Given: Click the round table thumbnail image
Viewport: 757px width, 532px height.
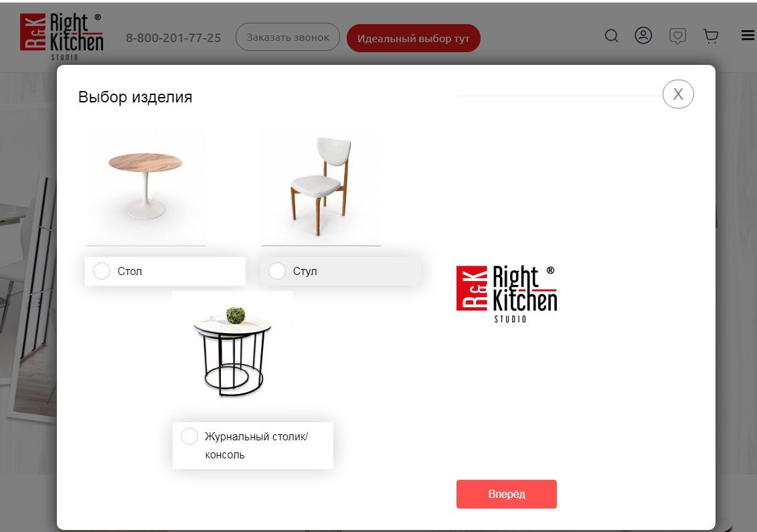Looking at the screenshot, I should [146, 186].
